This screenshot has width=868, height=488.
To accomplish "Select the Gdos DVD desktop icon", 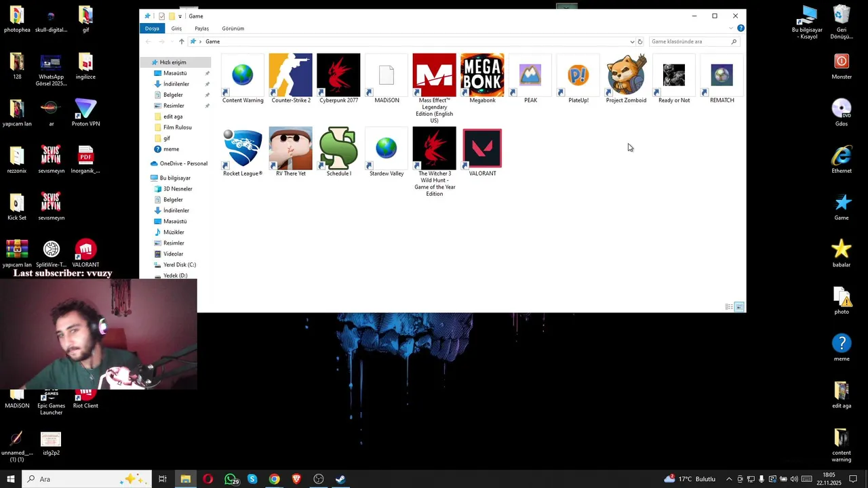I will coord(842,113).
